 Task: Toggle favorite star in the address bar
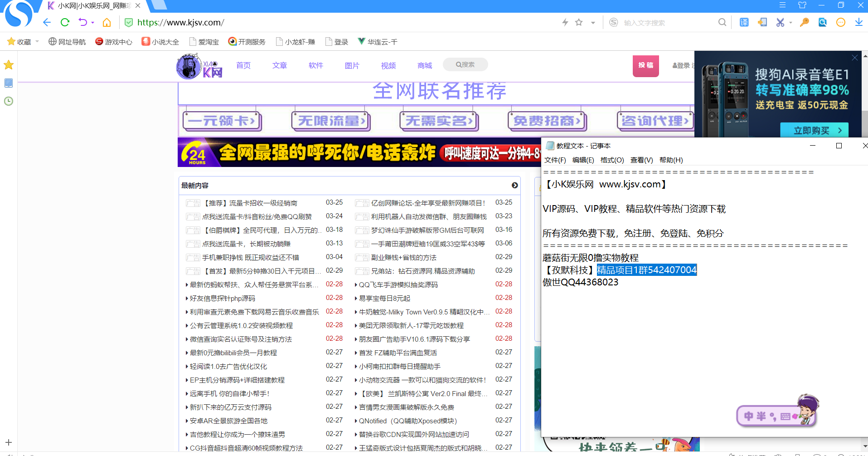tap(579, 22)
